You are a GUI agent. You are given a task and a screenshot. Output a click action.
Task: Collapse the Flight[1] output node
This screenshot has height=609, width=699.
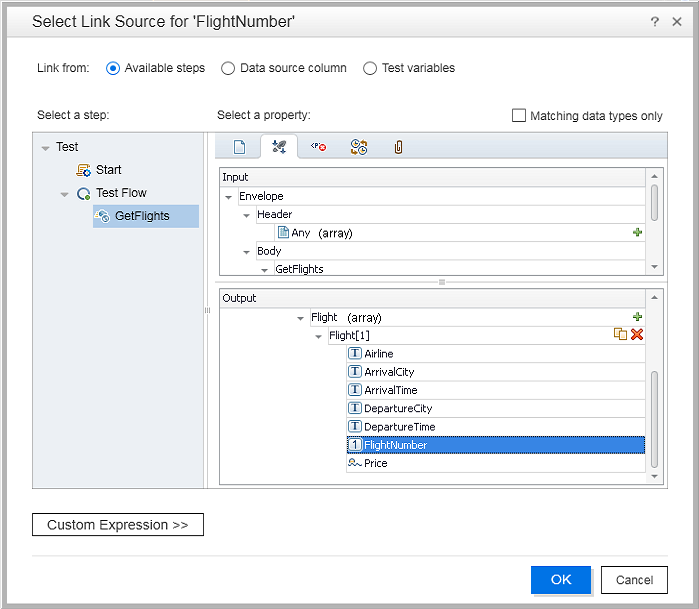coord(319,336)
